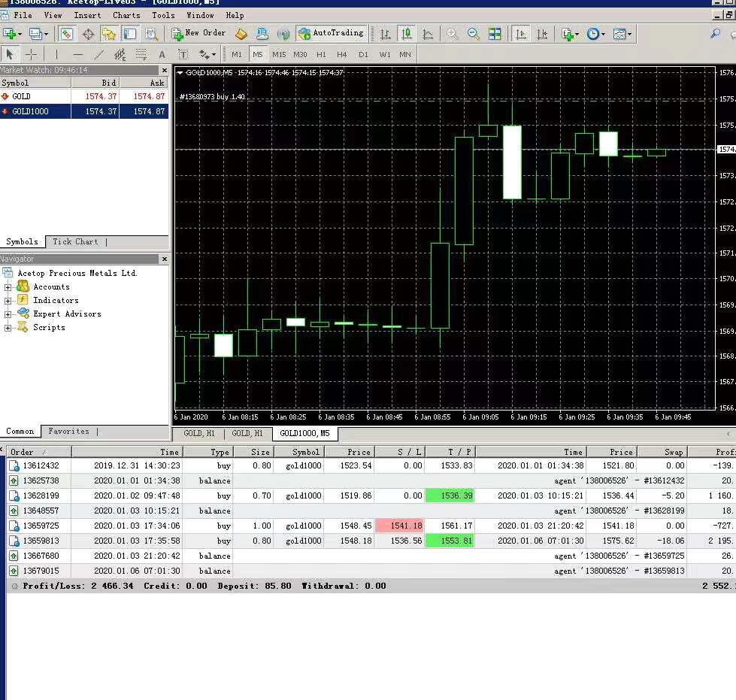Open the chart title dropdown triangle

click(180, 73)
